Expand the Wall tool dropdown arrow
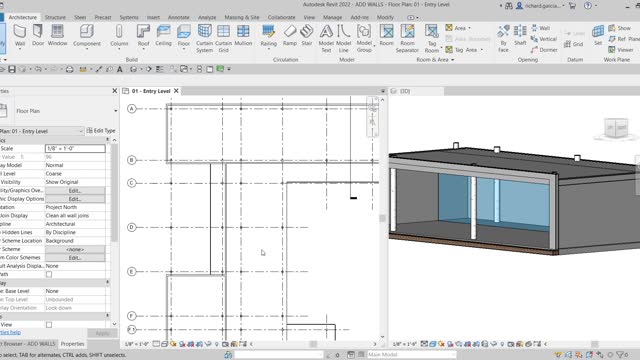 20,49
